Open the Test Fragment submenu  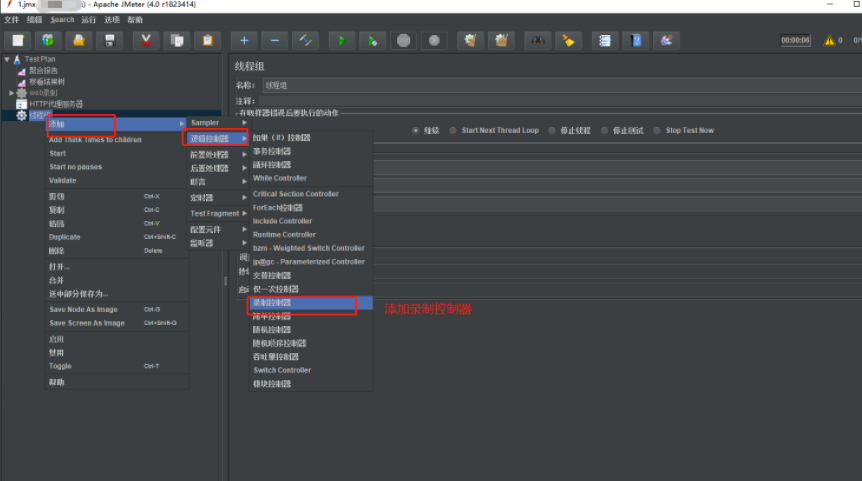tap(218, 213)
